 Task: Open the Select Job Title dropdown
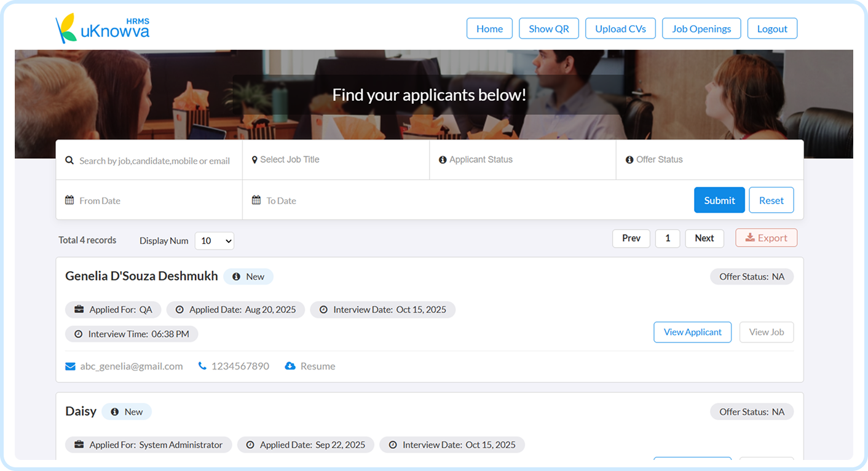click(x=336, y=159)
